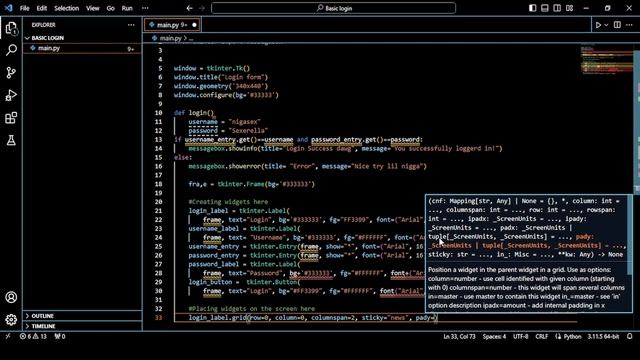Open the remote window indicator in status bar
Viewport: 640px width, 360px height.
tap(8, 336)
